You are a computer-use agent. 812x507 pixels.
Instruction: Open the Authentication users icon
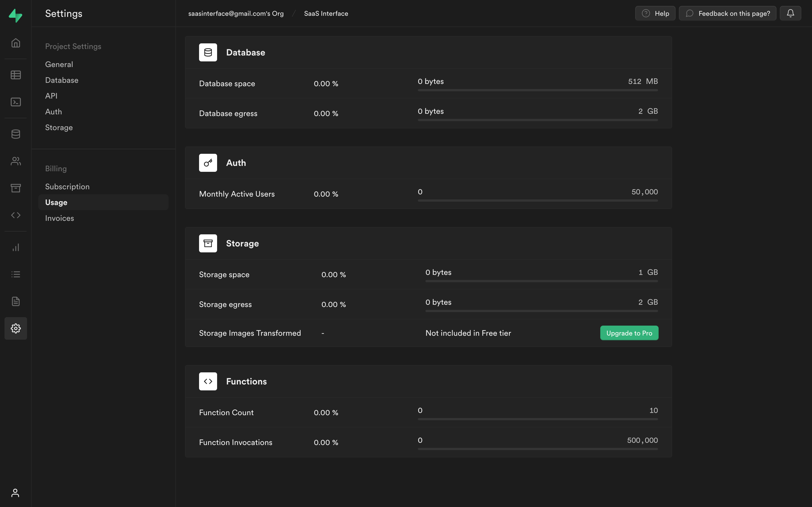pos(16,161)
